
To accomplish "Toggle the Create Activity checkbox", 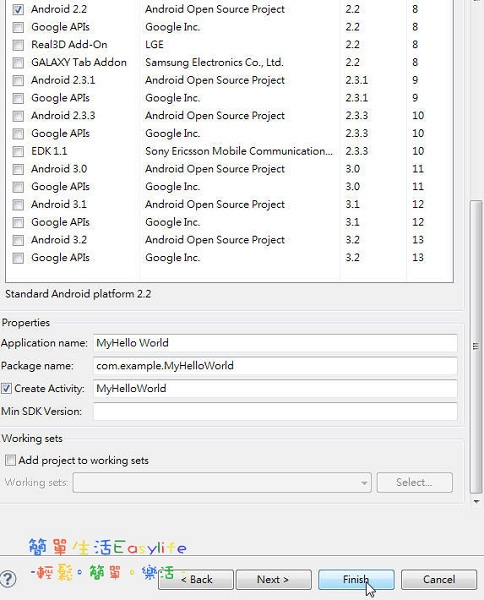I will (6, 389).
